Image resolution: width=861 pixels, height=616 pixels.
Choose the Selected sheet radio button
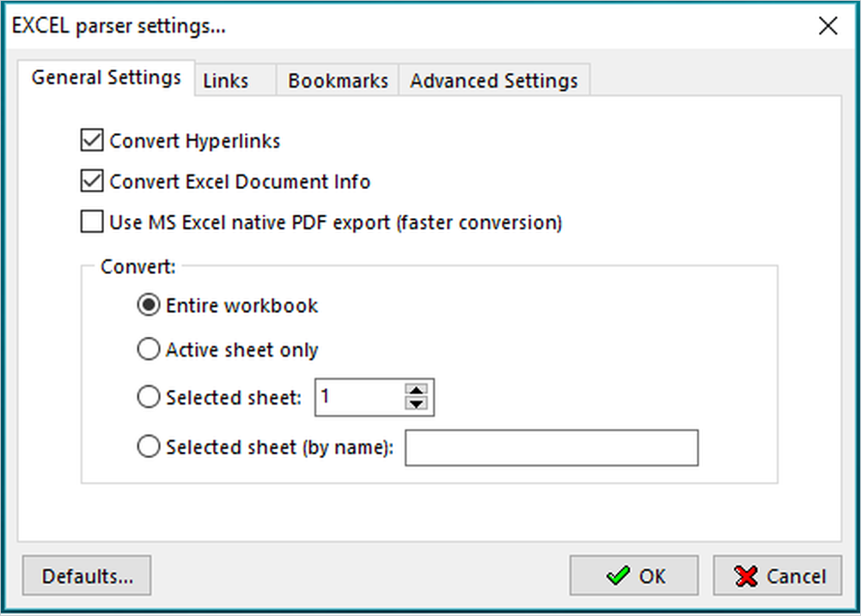click(149, 397)
